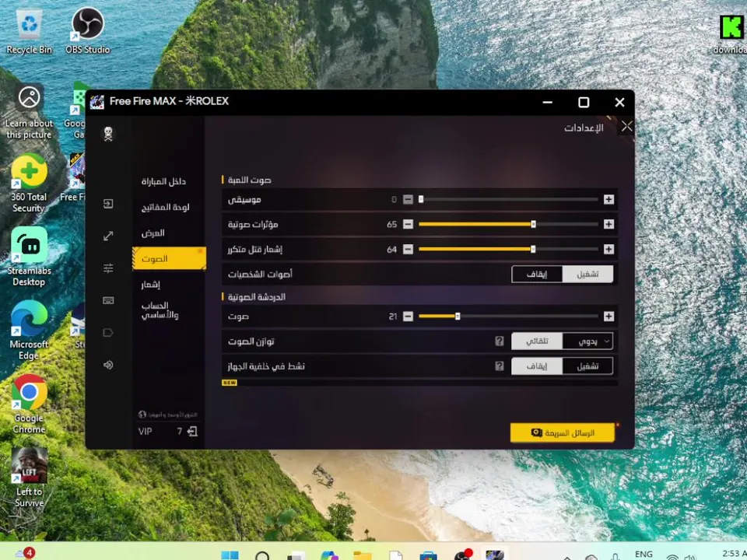Screen dimensions: 747x560
Task: Open help icon for توازن الصوت
Action: coord(500,341)
